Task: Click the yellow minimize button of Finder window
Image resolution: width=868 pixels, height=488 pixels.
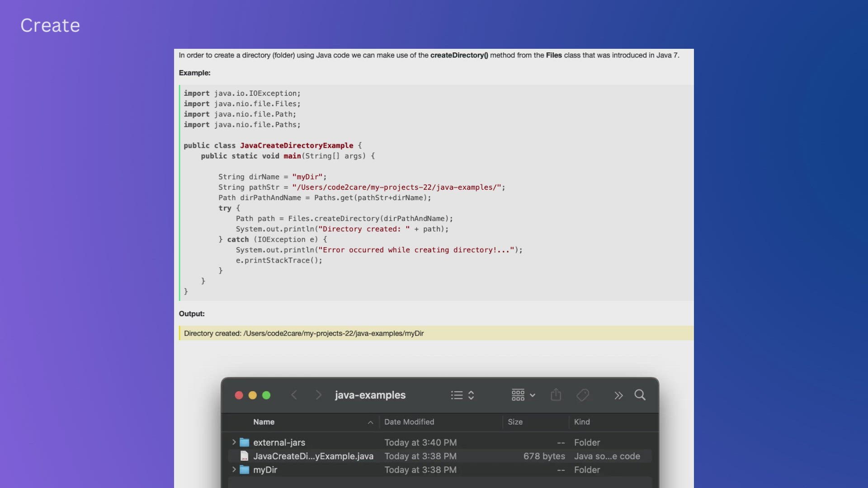Action: 253,395
